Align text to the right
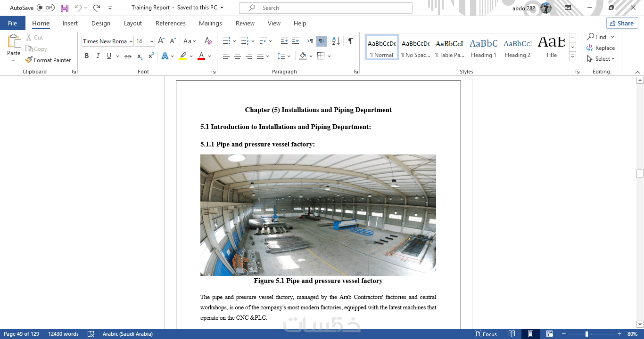Screen dimensions: 644x339 (249, 56)
